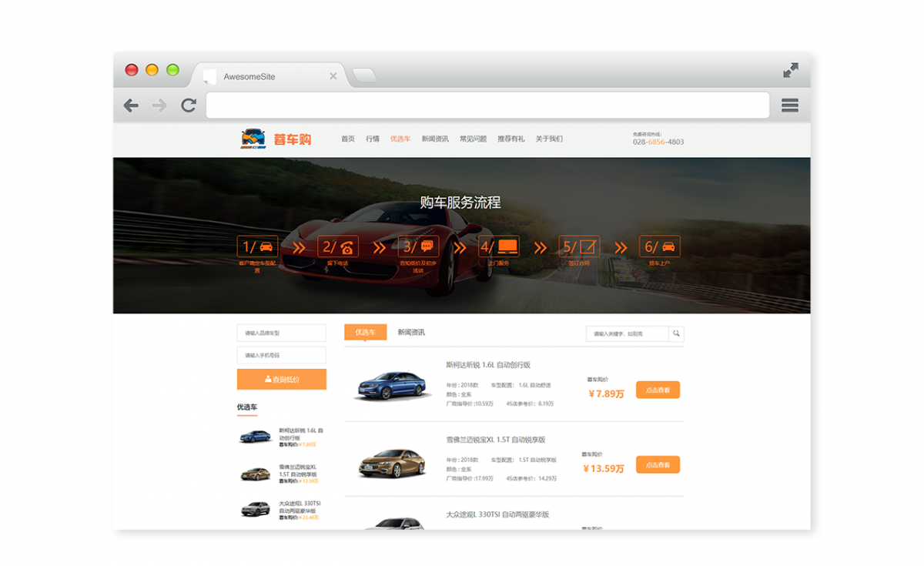
Task: Focus the 请输入品牌车型 input field
Action: (x=281, y=333)
